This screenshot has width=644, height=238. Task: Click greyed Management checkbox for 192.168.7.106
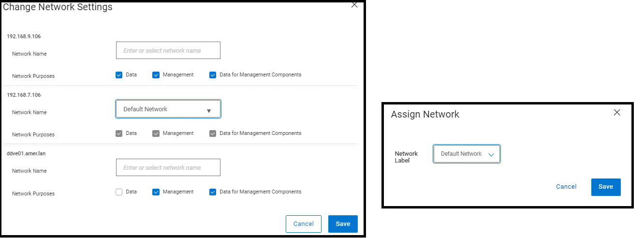click(156, 134)
